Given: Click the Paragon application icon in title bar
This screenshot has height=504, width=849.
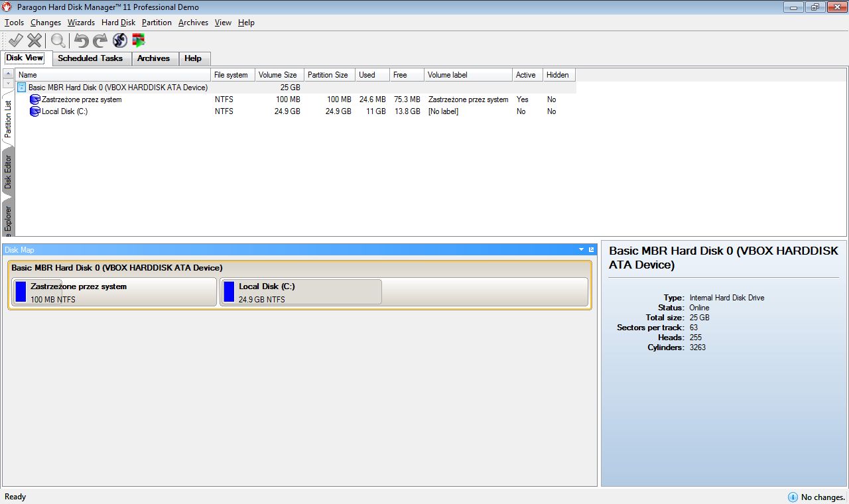Looking at the screenshot, I should pos(7,7).
